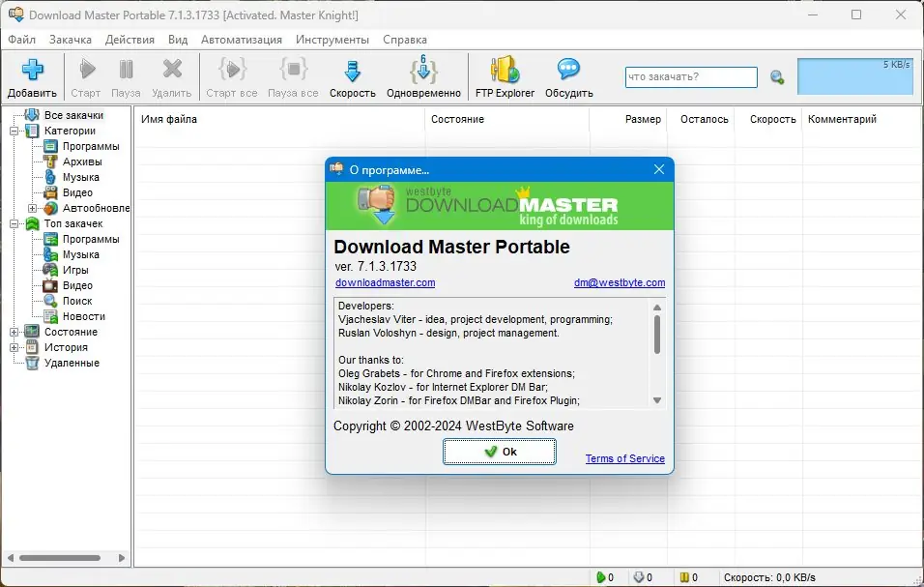The height and width of the screenshot is (587, 924).
Task: Collapse the Топ закачек tree node
Action: tap(14, 224)
